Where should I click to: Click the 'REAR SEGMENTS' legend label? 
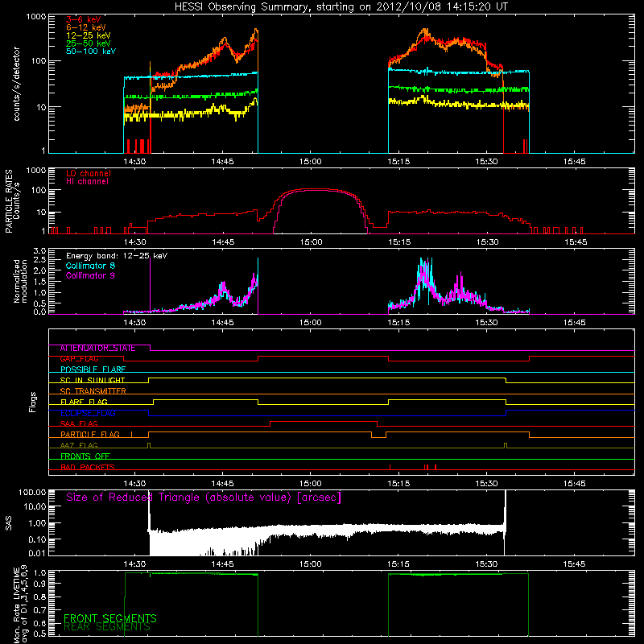pyautogui.click(x=107, y=627)
